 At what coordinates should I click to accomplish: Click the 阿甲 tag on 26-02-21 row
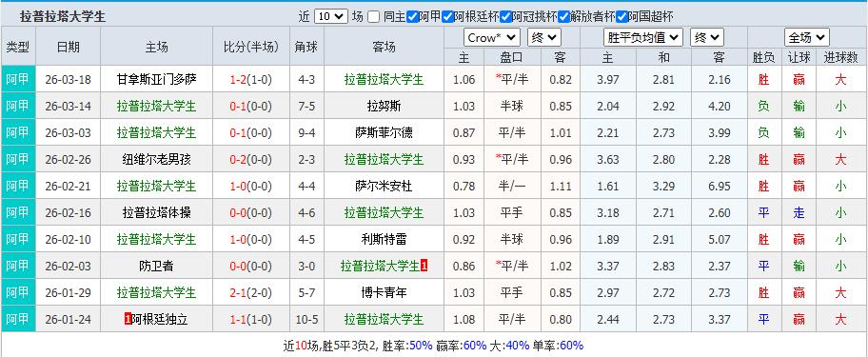(18, 186)
